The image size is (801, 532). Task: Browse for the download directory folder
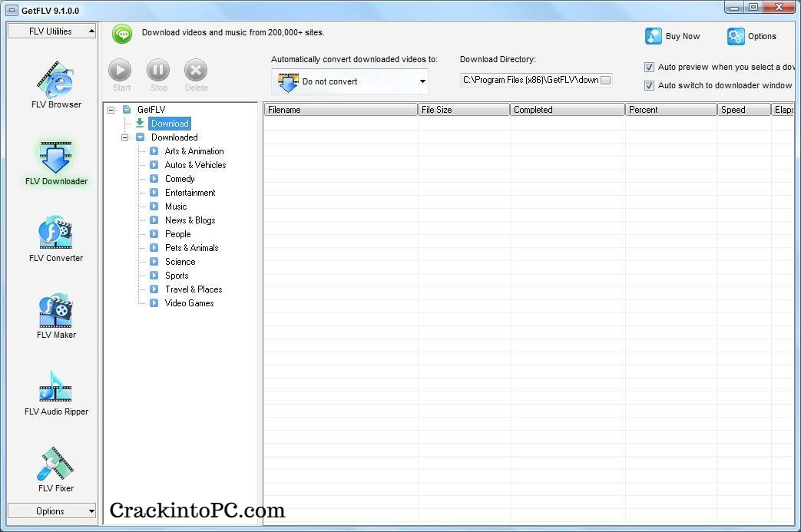[605, 80]
